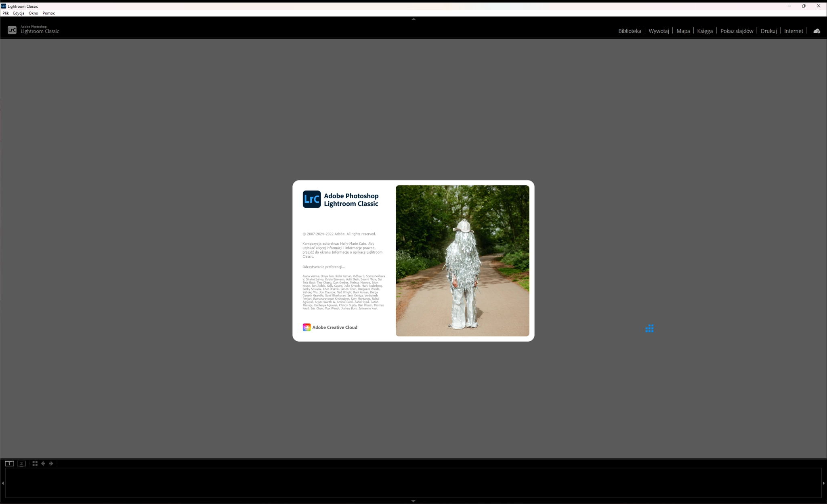Click the main window monitor icon labeled 1

(9, 464)
